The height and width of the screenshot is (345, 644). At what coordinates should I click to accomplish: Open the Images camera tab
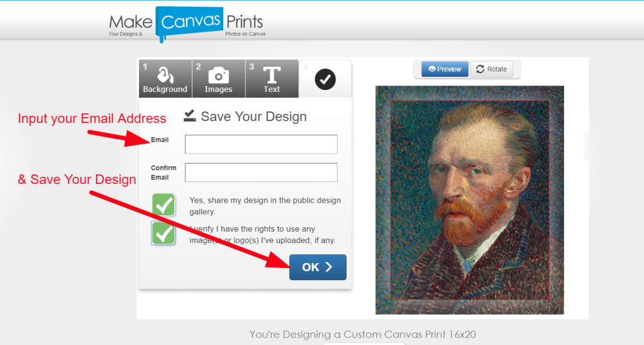tap(218, 79)
